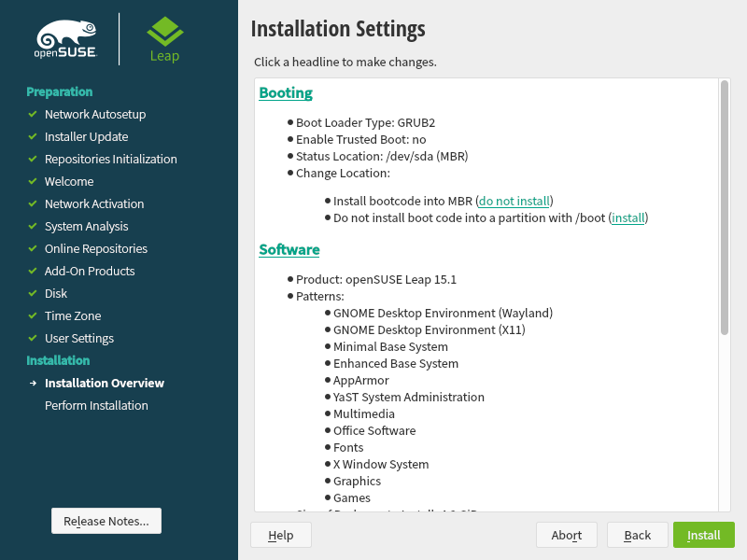The image size is (747, 560).
Task: Click the Repositories Initialization step label
Action: coord(110,159)
